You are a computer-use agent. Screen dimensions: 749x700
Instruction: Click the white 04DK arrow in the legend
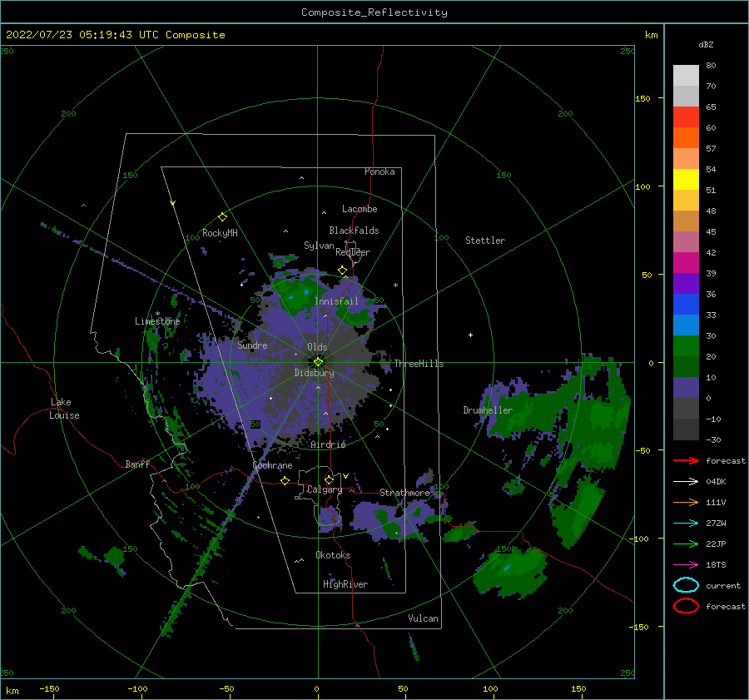(x=686, y=481)
